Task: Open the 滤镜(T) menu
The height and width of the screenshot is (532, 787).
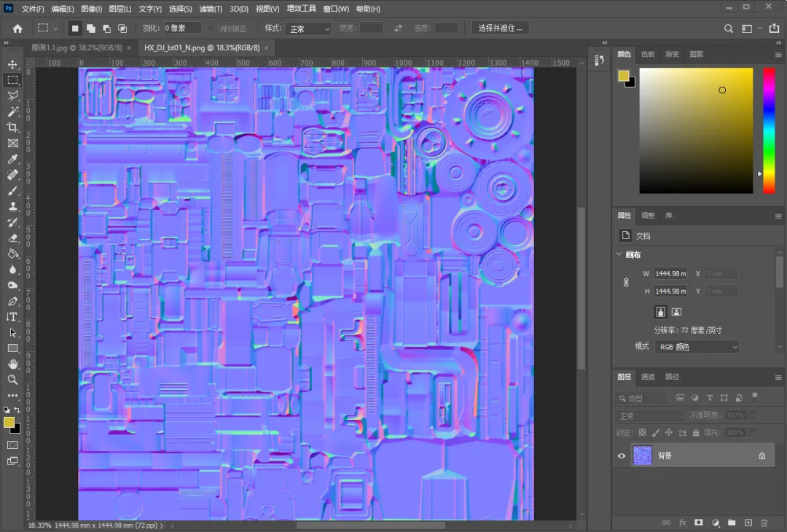Action: point(211,9)
